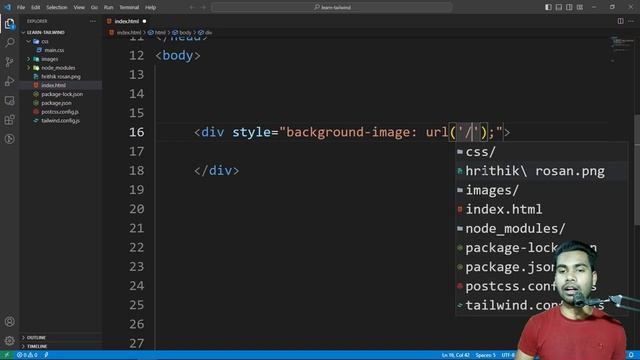The image size is (640, 360).
Task: Open the Help menu
Action: [151, 7]
